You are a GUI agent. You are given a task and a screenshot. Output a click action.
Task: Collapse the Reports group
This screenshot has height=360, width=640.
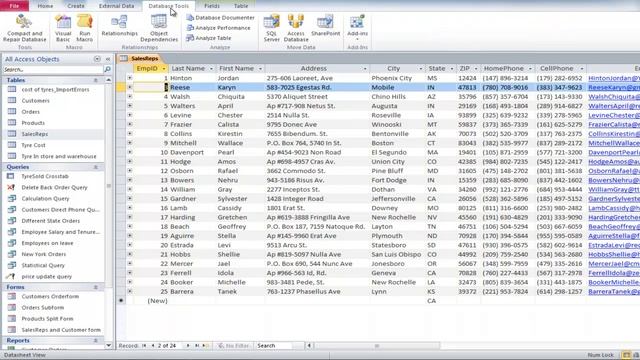[96, 340]
